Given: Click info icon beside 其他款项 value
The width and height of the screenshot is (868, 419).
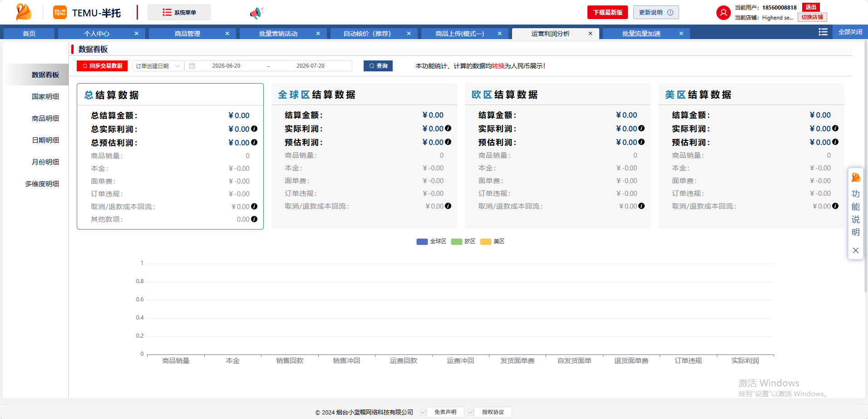Looking at the screenshot, I should 254,219.
